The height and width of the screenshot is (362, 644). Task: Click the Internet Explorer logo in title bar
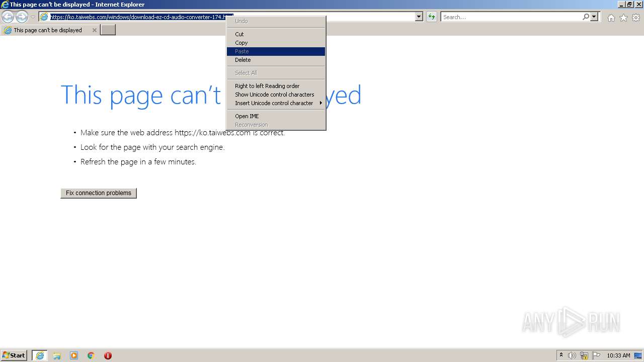click(x=5, y=5)
